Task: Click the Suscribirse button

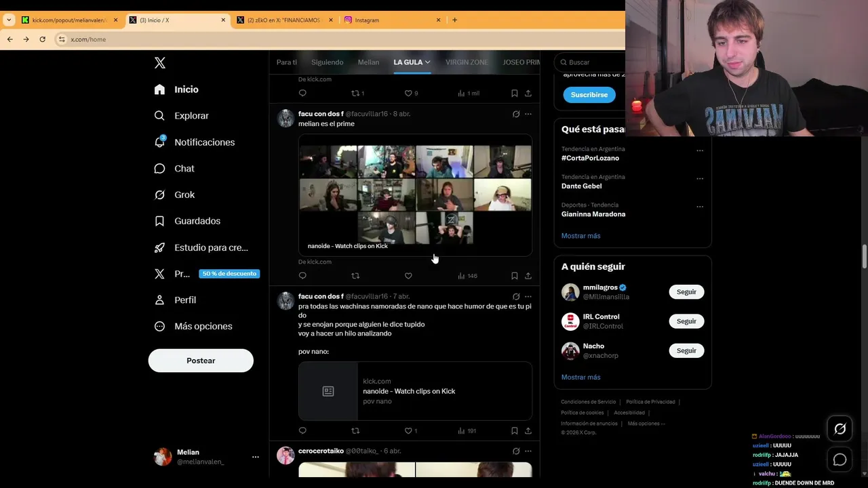Action: 589,95
